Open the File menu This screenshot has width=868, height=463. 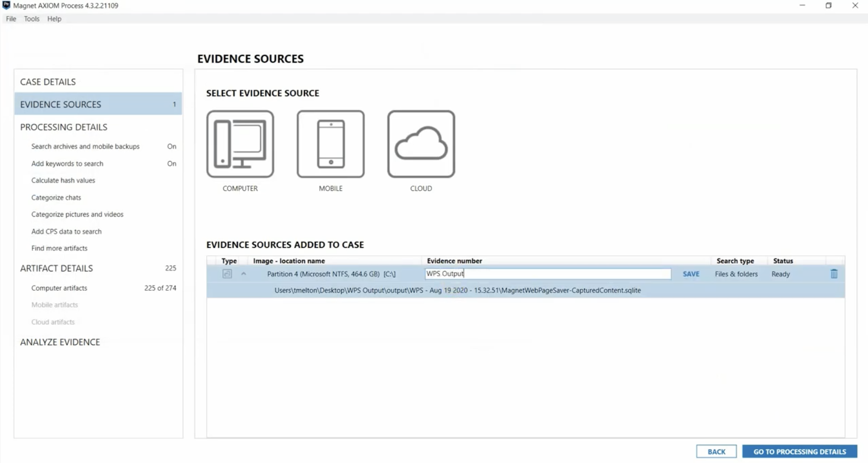pos(10,18)
